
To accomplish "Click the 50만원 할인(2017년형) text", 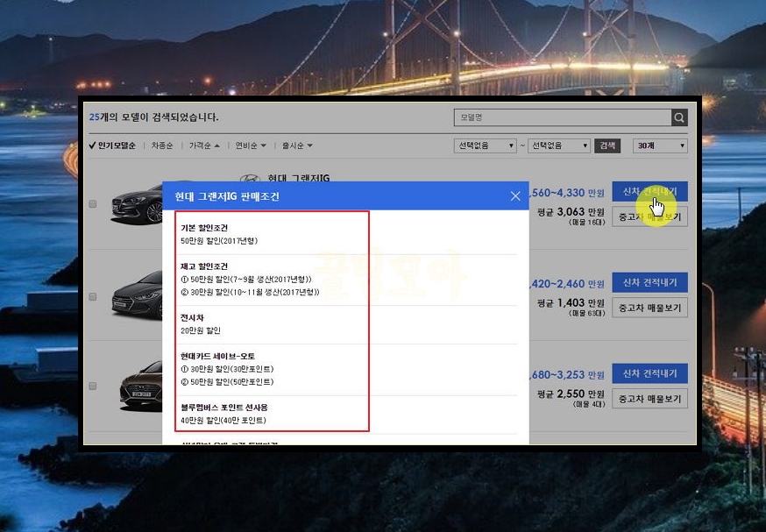I will pyautogui.click(x=219, y=241).
